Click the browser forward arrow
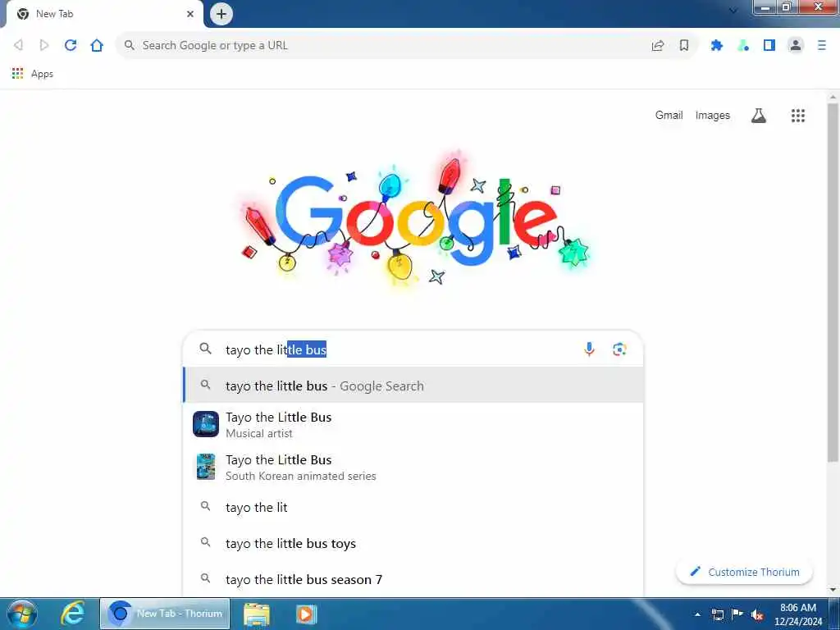 click(44, 45)
